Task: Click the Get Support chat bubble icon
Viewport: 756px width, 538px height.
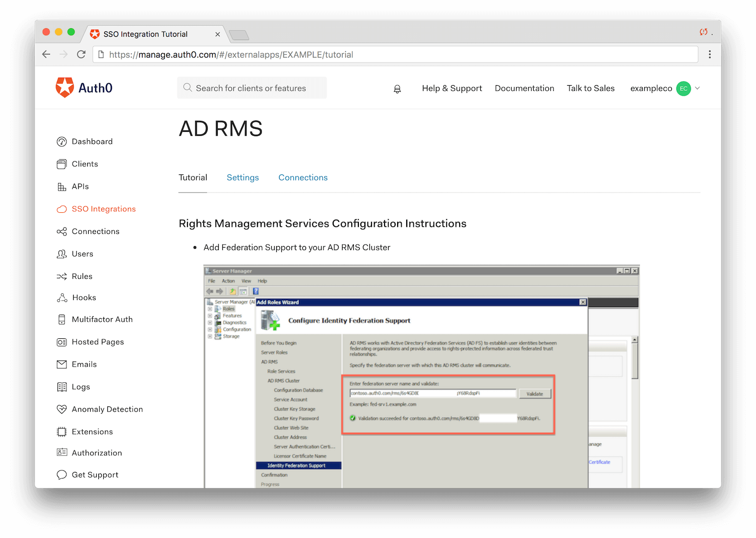Action: tap(61, 474)
